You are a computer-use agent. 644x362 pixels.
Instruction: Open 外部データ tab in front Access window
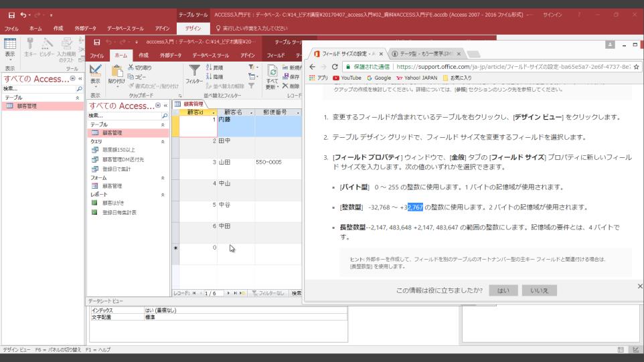[x=171, y=56]
